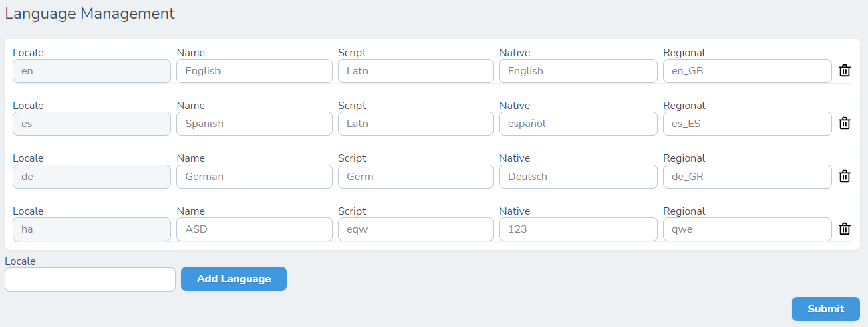Delete the English language row
This screenshot has height=327, width=868.
(845, 70)
